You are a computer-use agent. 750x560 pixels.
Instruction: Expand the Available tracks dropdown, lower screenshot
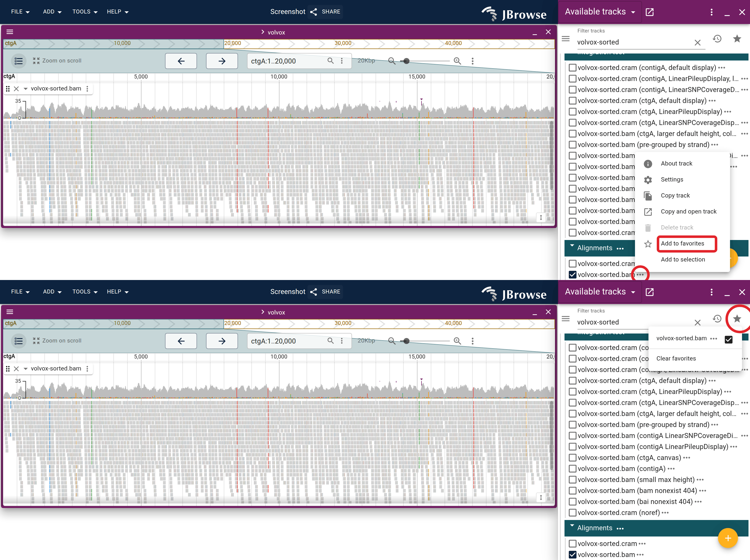click(600, 292)
